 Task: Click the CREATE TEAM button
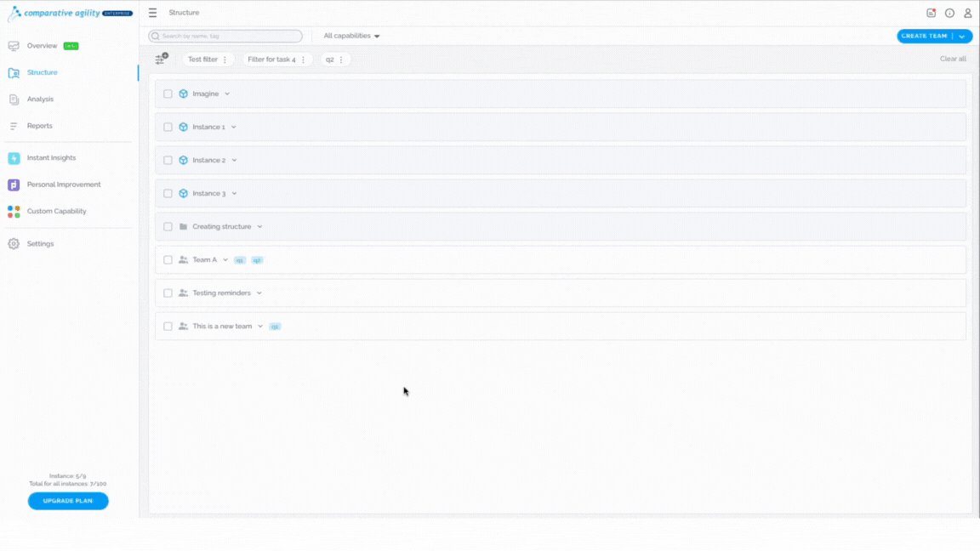(x=925, y=37)
